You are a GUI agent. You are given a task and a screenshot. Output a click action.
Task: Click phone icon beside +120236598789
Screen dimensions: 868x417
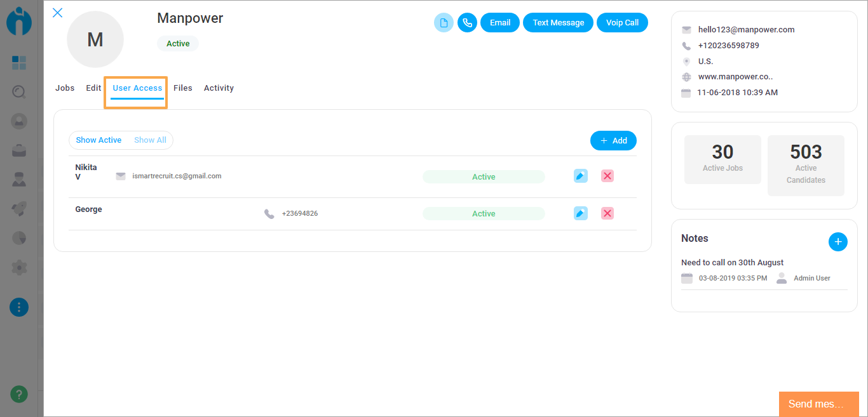686,46
